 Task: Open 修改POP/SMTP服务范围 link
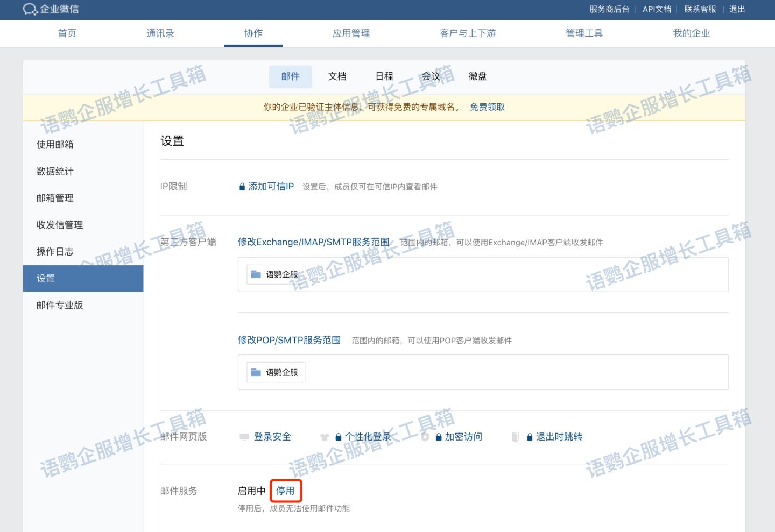pos(289,340)
